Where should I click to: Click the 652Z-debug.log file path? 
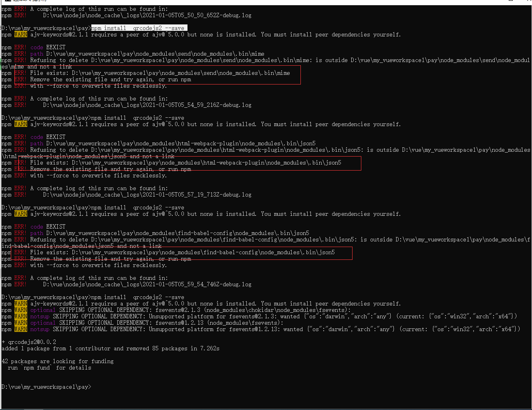tap(147, 15)
